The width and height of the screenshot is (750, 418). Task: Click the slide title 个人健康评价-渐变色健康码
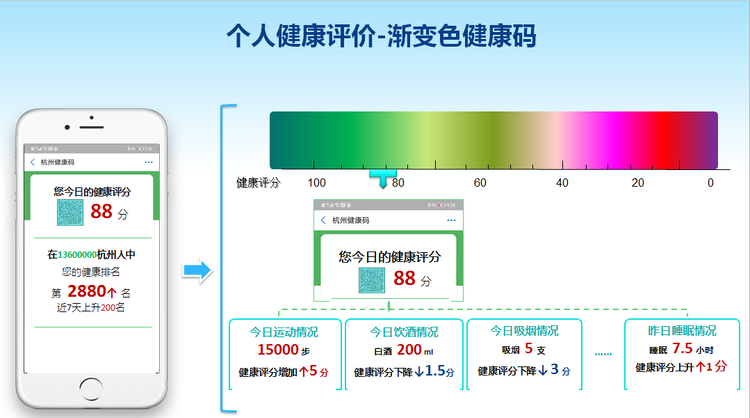click(x=381, y=35)
